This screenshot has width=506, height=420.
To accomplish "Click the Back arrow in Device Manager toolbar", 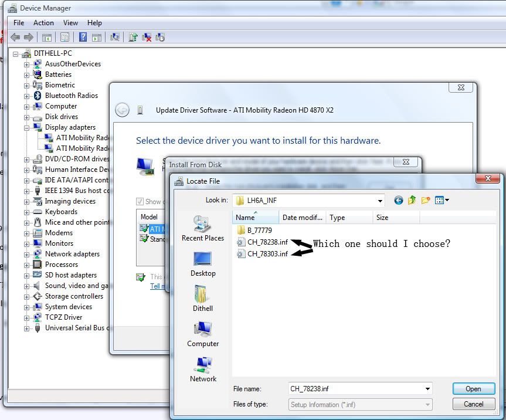I will [15, 38].
